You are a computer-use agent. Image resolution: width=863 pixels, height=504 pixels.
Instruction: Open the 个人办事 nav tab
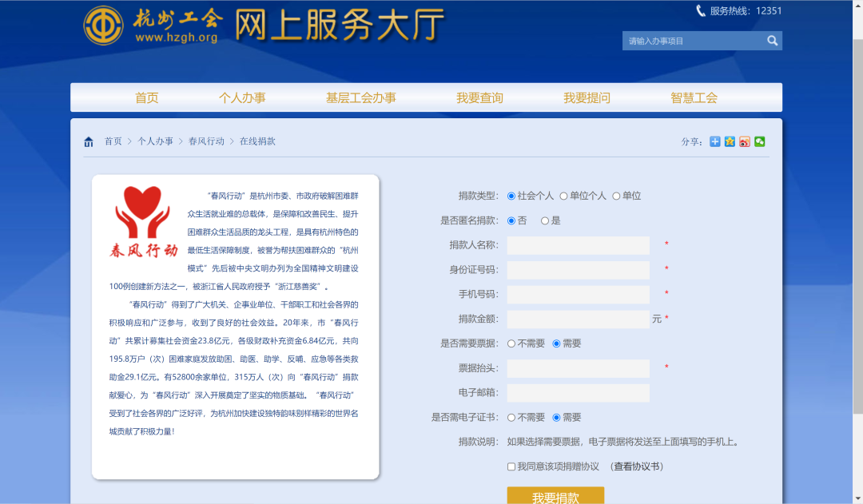pyautogui.click(x=242, y=98)
